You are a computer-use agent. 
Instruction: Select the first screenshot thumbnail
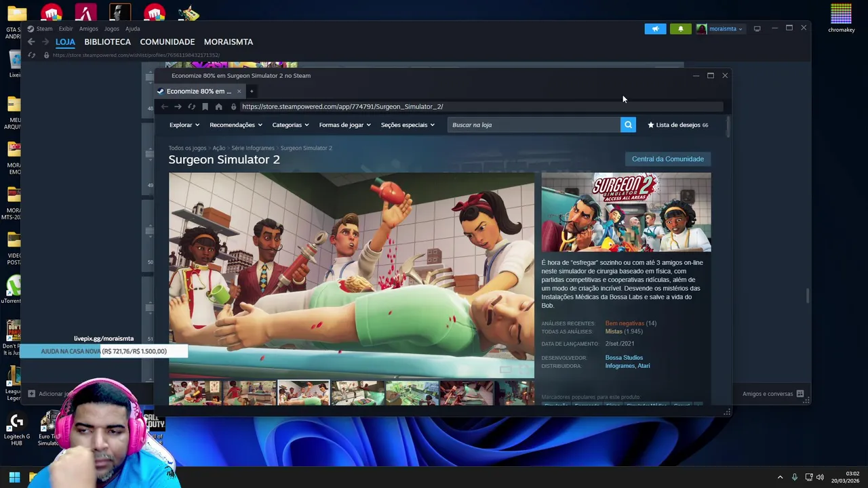tap(195, 393)
